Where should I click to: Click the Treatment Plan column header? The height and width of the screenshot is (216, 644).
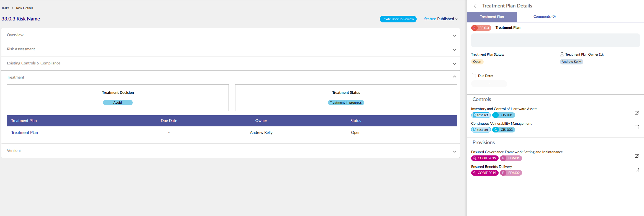pos(24,121)
